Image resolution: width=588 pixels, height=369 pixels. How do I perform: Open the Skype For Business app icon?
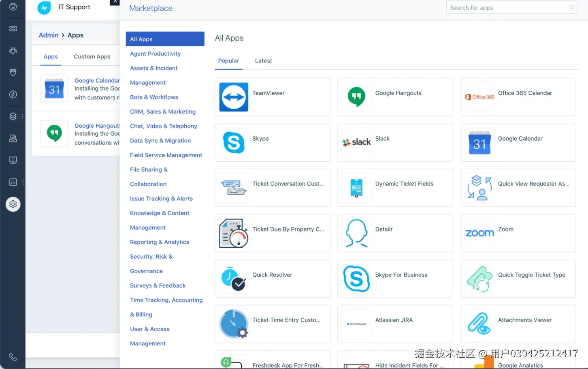(x=356, y=279)
